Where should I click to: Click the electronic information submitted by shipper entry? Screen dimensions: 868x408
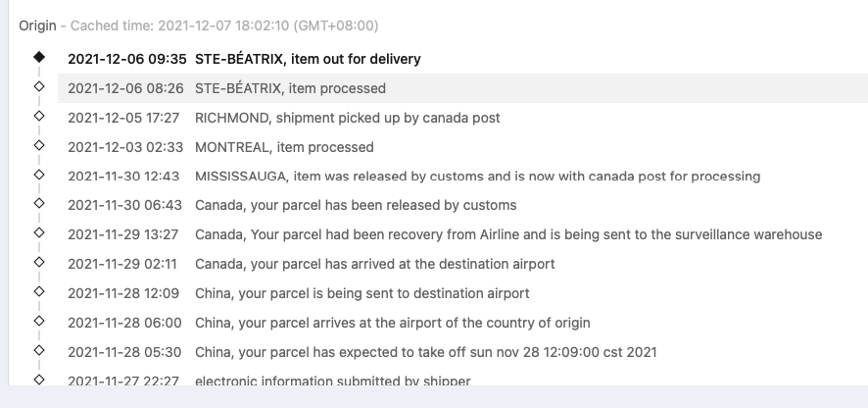click(333, 381)
